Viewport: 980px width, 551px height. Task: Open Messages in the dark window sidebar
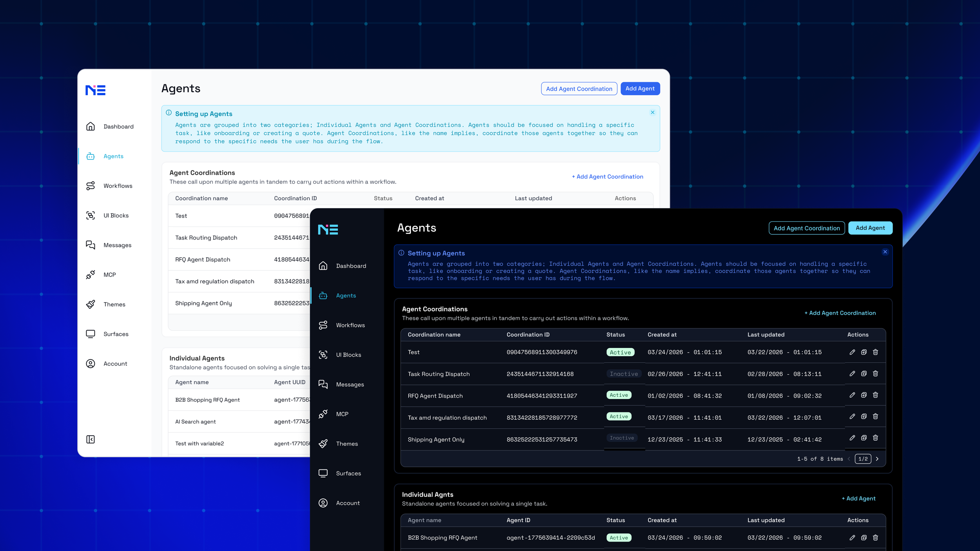coord(341,384)
